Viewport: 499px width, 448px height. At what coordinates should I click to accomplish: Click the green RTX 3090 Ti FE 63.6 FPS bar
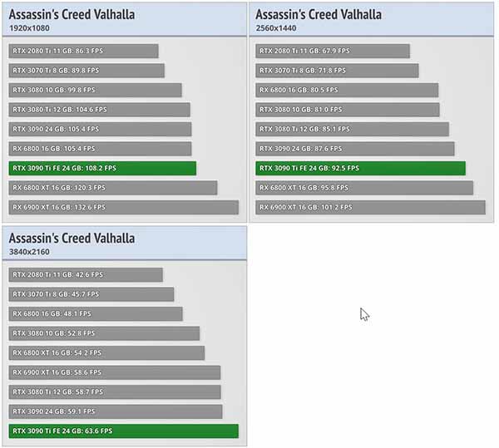point(123,431)
